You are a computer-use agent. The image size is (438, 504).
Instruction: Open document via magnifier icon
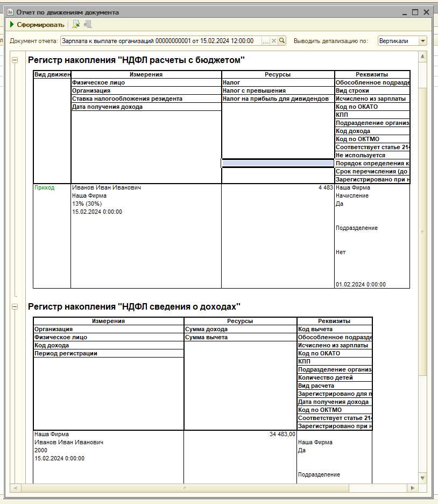click(281, 41)
